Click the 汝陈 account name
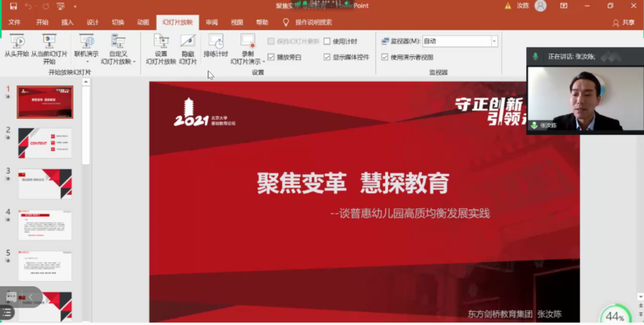 click(523, 6)
